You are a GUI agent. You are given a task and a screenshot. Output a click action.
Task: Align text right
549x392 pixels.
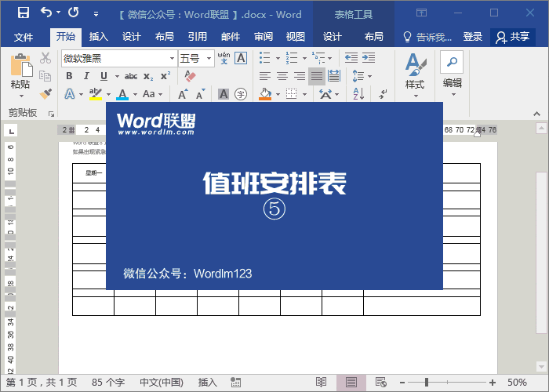pyautogui.click(x=300, y=76)
